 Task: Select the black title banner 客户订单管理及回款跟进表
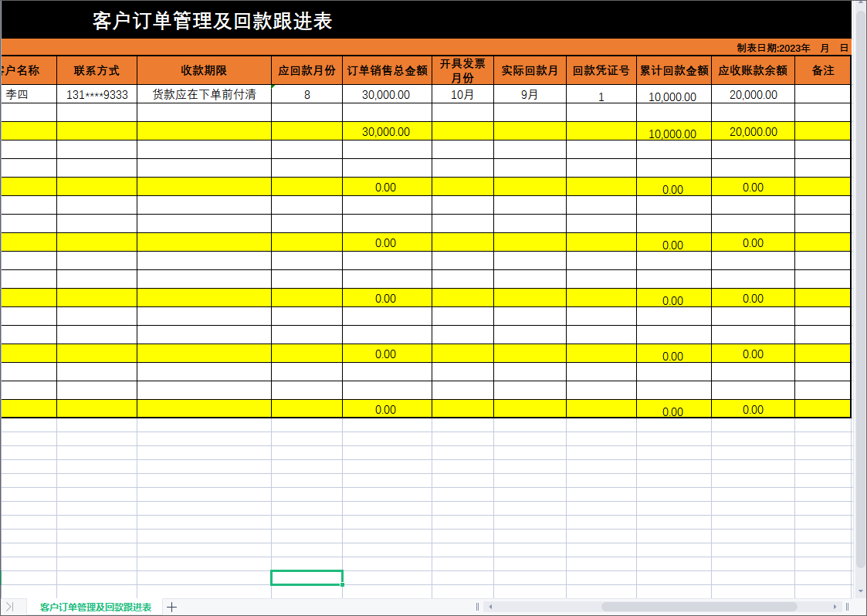point(425,20)
